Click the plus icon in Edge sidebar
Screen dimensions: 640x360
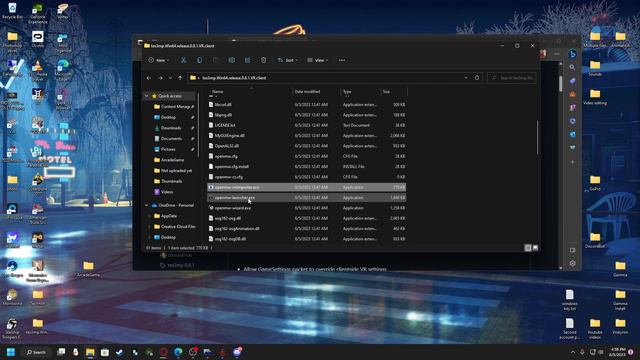click(x=572, y=162)
